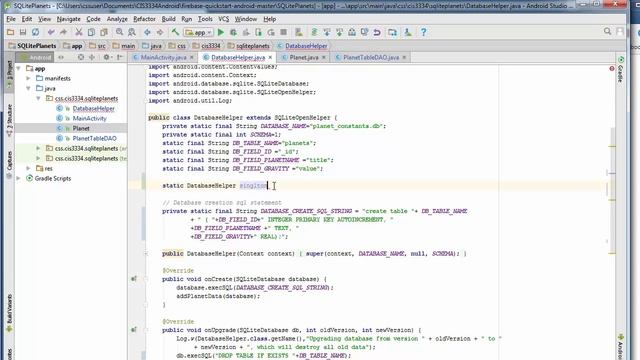640x360 pixels.
Task: Click the Find magnifier icon
Action: pos(119,32)
